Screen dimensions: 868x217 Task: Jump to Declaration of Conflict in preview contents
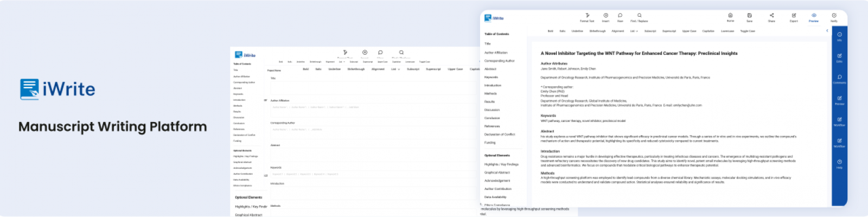[500, 134]
